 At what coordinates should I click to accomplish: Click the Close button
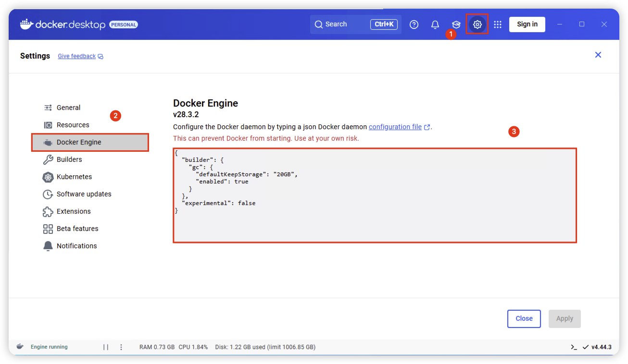524,318
